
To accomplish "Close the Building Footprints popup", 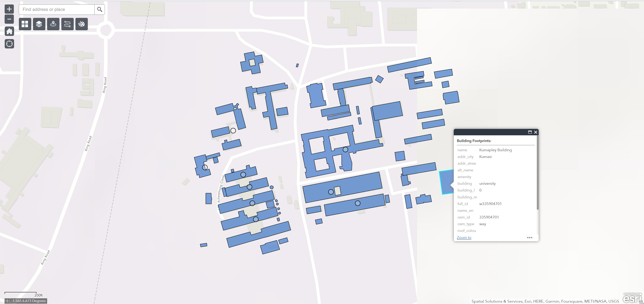I will [x=535, y=132].
